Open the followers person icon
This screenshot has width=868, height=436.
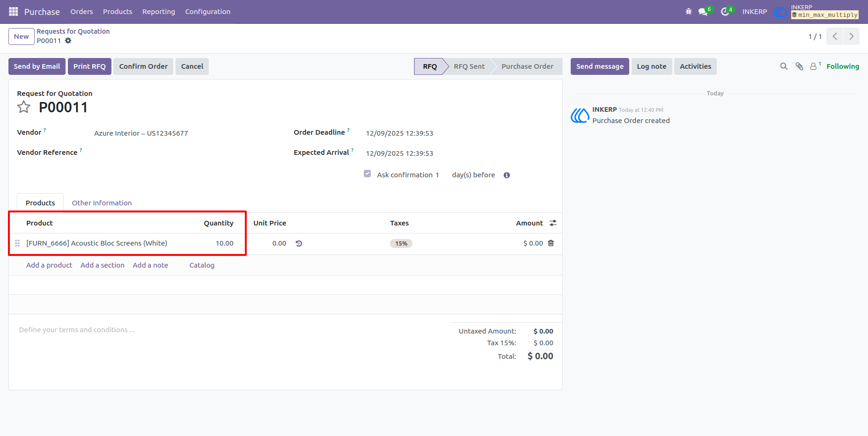814,66
